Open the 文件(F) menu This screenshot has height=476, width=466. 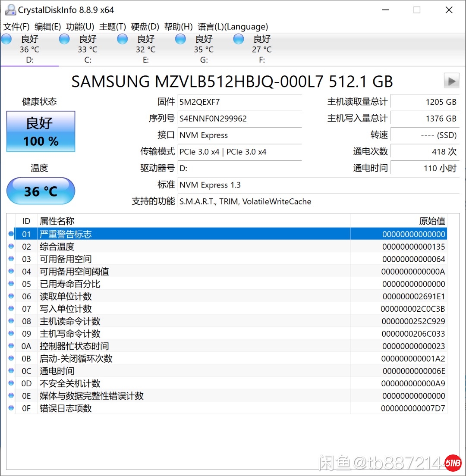tap(16, 27)
